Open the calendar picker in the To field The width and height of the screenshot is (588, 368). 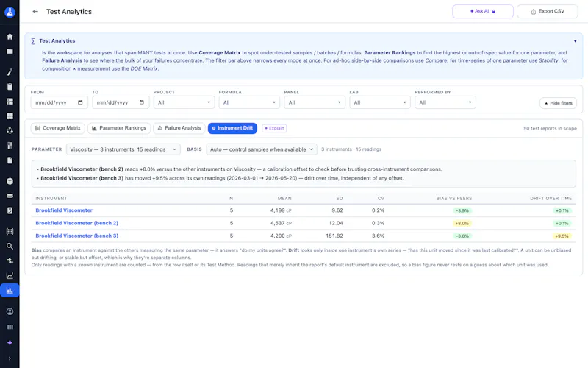coord(141,102)
